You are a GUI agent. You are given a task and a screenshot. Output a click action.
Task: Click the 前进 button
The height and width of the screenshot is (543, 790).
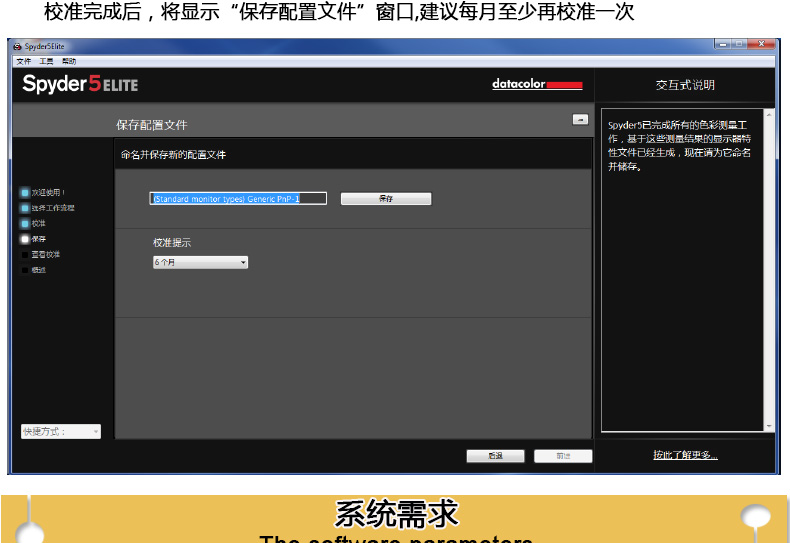pos(563,456)
